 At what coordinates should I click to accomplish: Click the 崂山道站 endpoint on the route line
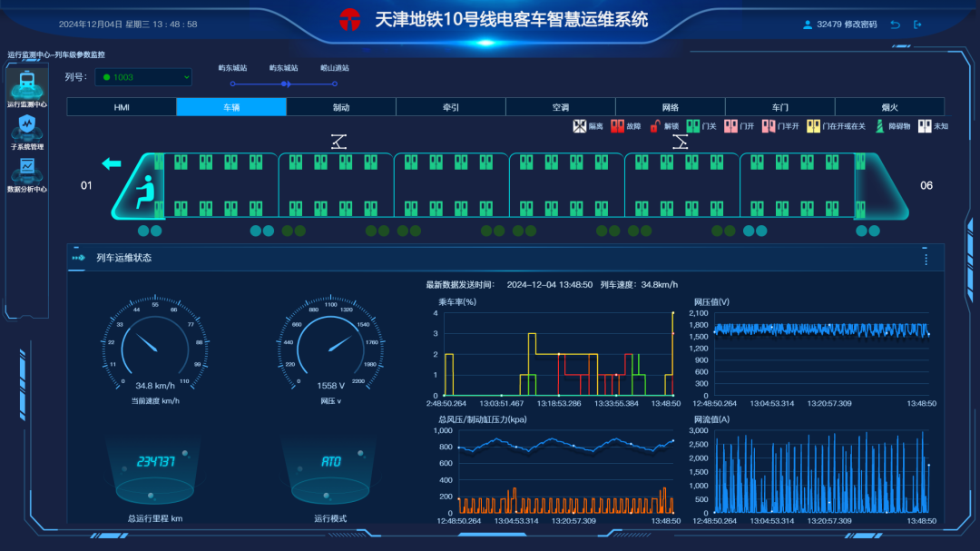tap(335, 84)
